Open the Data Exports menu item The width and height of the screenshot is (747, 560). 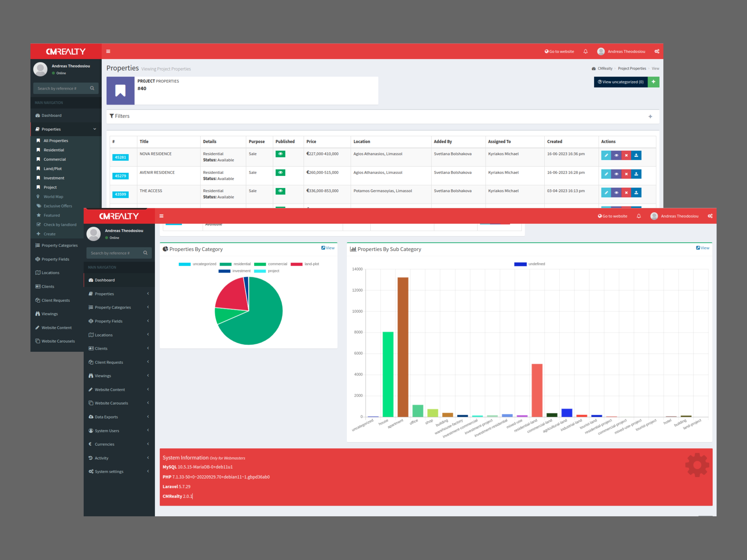point(106,417)
